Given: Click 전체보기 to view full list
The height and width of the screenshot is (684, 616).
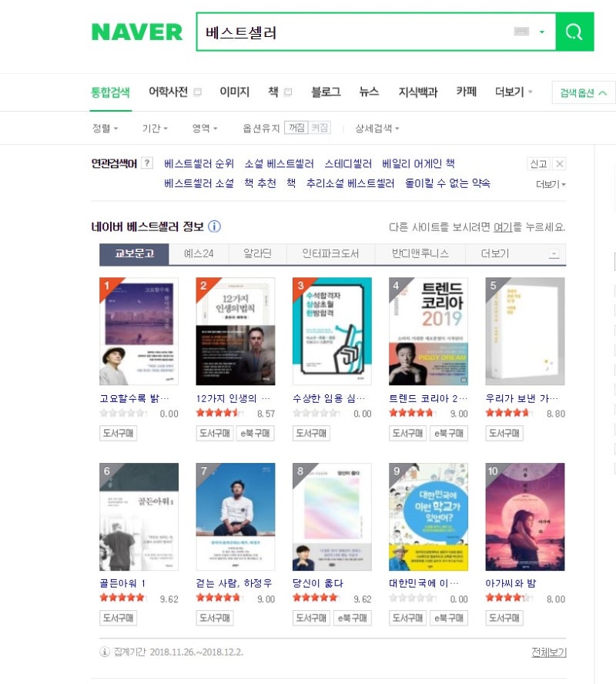Looking at the screenshot, I should pos(548,652).
